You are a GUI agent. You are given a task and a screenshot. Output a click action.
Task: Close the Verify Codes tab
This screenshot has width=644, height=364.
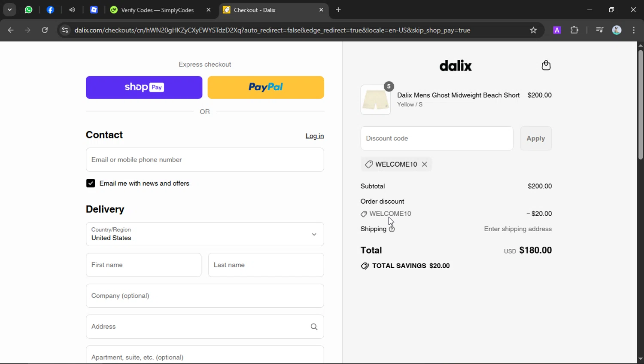click(x=209, y=10)
